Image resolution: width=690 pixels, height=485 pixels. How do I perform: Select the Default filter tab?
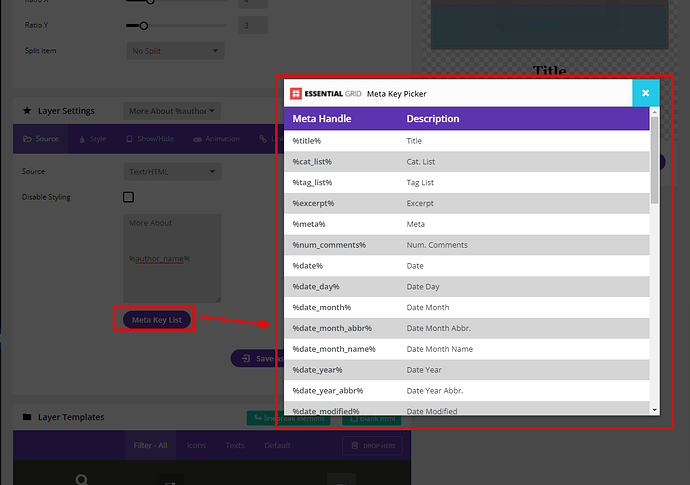coord(277,445)
